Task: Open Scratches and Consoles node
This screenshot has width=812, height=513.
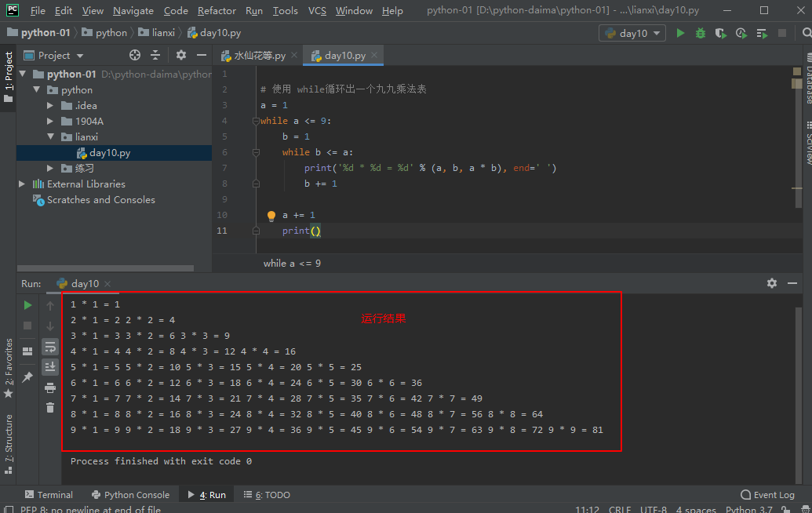Action: pos(101,200)
